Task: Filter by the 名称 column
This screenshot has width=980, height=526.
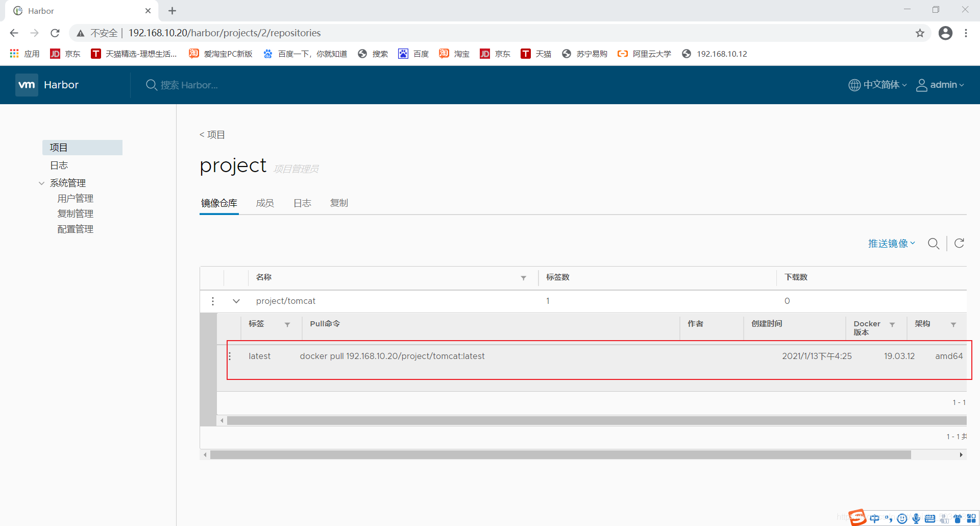Action: tap(523, 278)
